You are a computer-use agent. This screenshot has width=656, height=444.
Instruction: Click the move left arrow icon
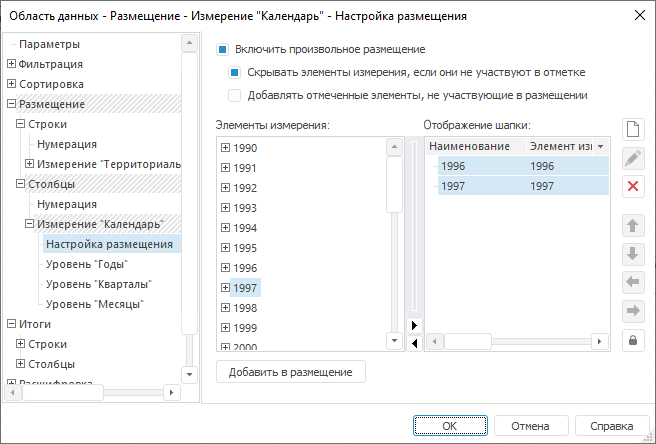point(632,282)
